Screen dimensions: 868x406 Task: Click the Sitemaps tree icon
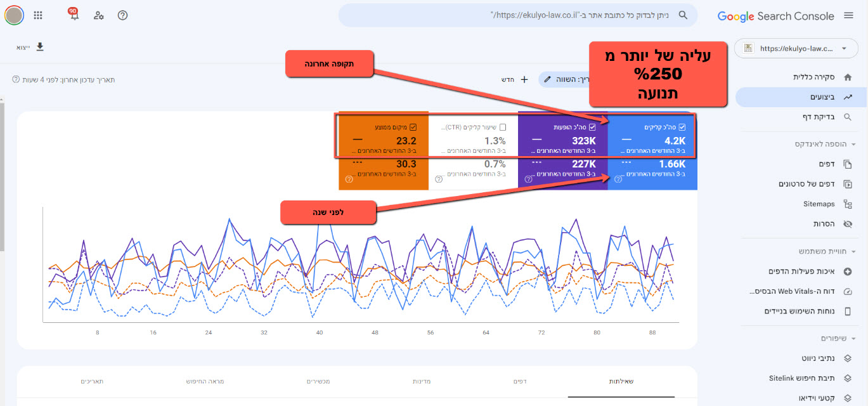click(x=848, y=204)
